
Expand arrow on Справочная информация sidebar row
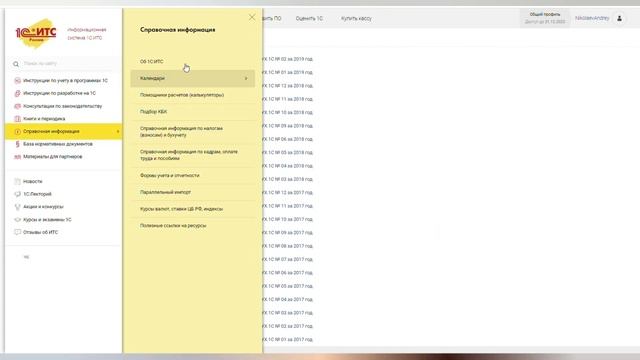tap(118, 131)
